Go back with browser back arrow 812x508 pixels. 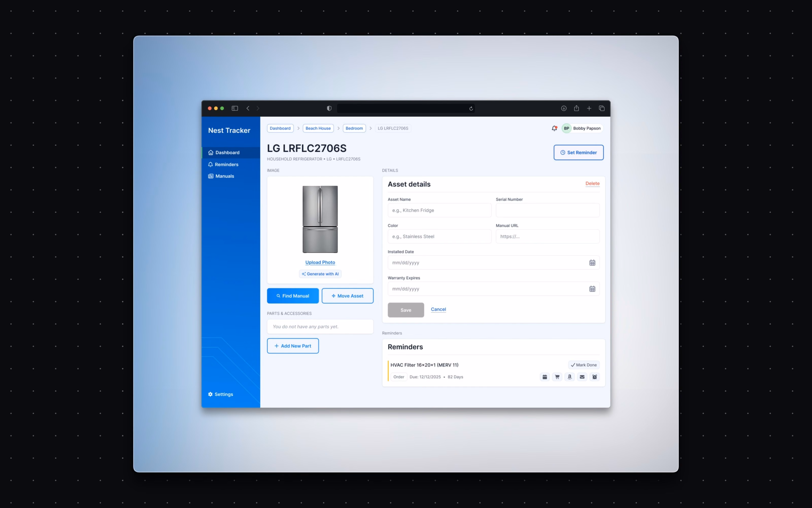point(248,108)
